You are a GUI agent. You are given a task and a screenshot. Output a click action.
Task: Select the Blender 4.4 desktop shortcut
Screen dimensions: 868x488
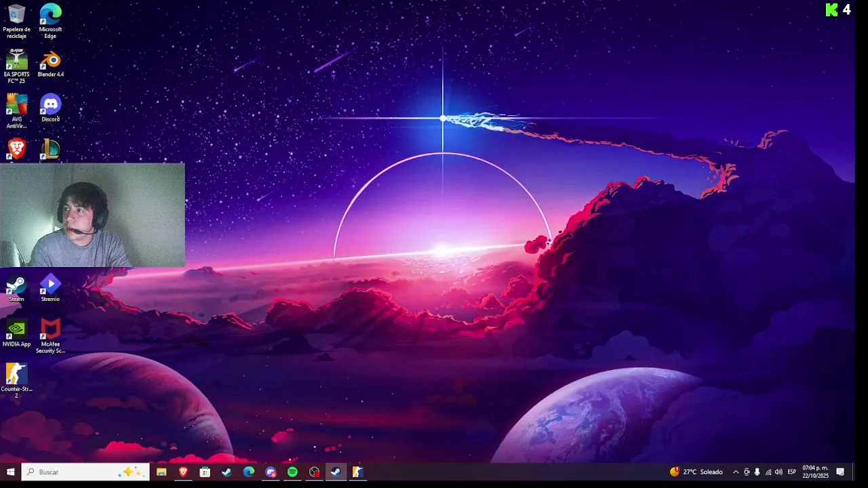click(50, 64)
